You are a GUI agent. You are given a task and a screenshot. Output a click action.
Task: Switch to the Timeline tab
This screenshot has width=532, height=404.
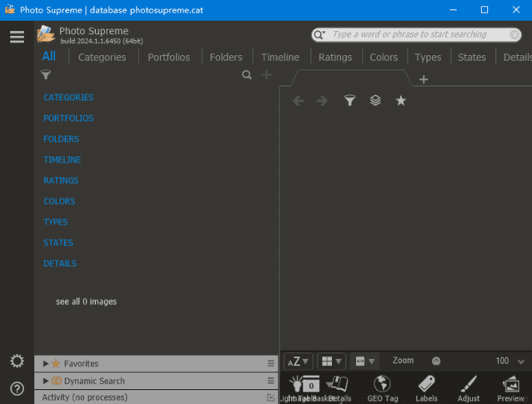pos(280,57)
